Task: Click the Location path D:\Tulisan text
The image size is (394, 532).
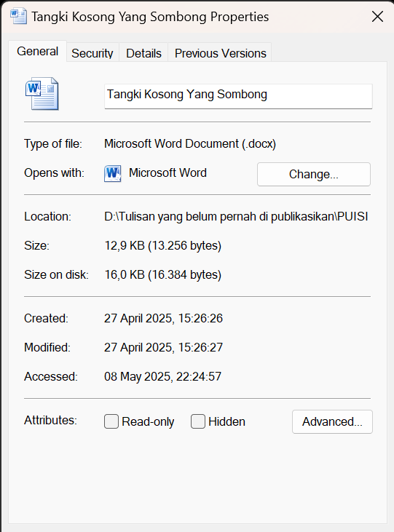Action: tap(236, 216)
